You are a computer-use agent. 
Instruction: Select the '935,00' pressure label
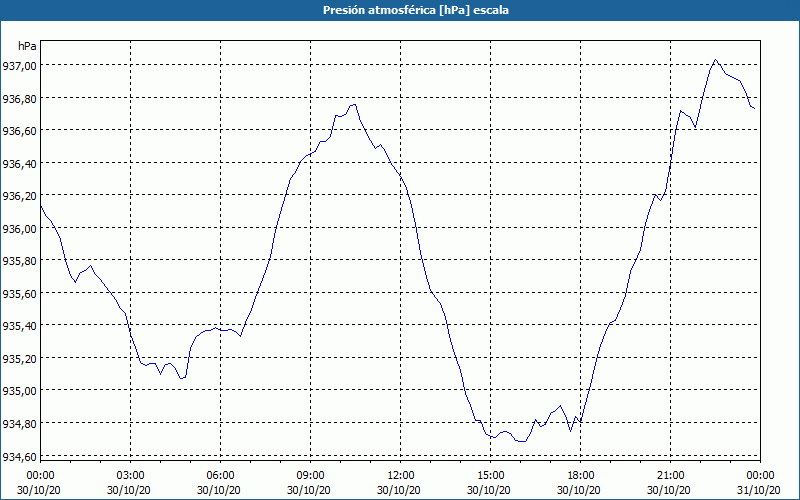(x=20, y=391)
